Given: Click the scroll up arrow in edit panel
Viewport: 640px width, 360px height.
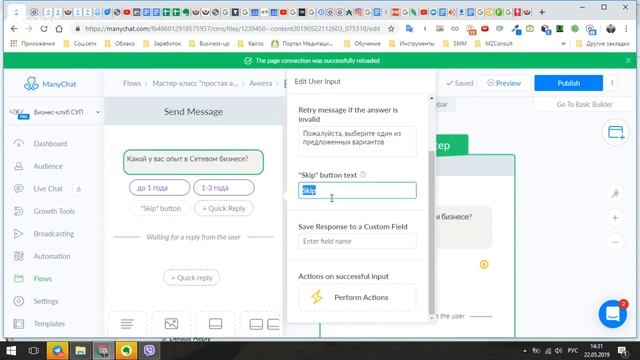Looking at the screenshot, I should pos(431,98).
